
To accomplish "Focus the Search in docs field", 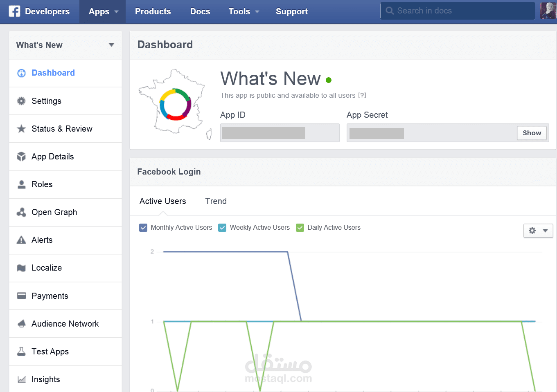I will (x=458, y=11).
